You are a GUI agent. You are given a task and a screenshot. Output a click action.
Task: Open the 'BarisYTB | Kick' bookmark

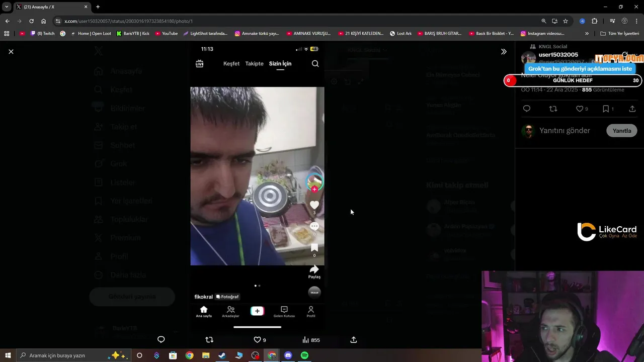[133, 34]
